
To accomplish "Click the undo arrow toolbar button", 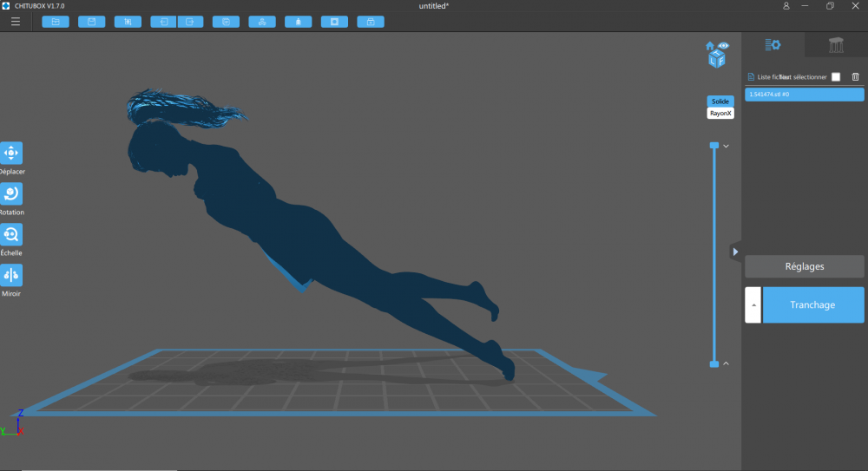I will click(x=163, y=22).
